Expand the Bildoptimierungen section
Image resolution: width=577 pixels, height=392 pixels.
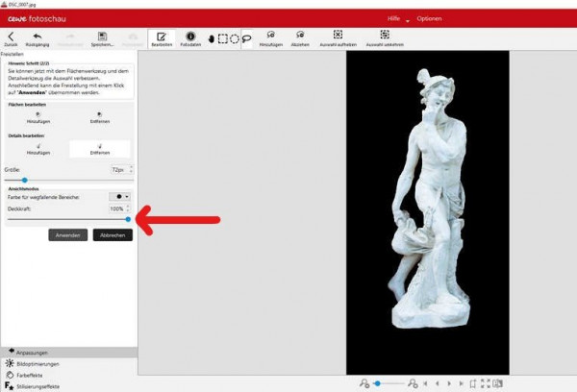(38, 363)
